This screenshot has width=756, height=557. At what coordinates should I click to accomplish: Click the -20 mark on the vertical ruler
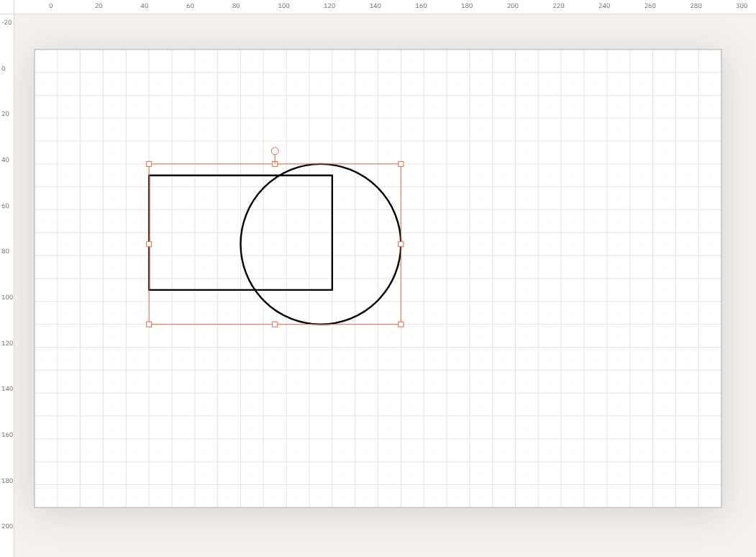pyautogui.click(x=6, y=22)
